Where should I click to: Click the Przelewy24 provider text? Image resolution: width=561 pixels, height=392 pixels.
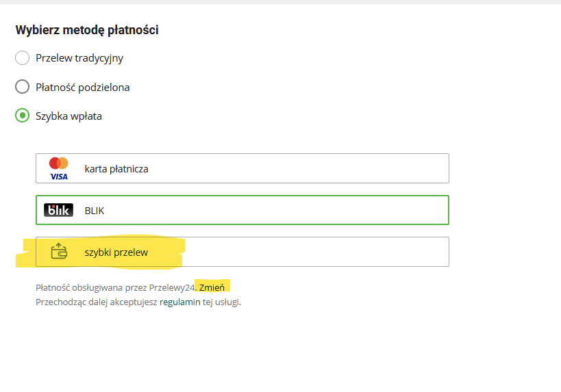pos(174,287)
